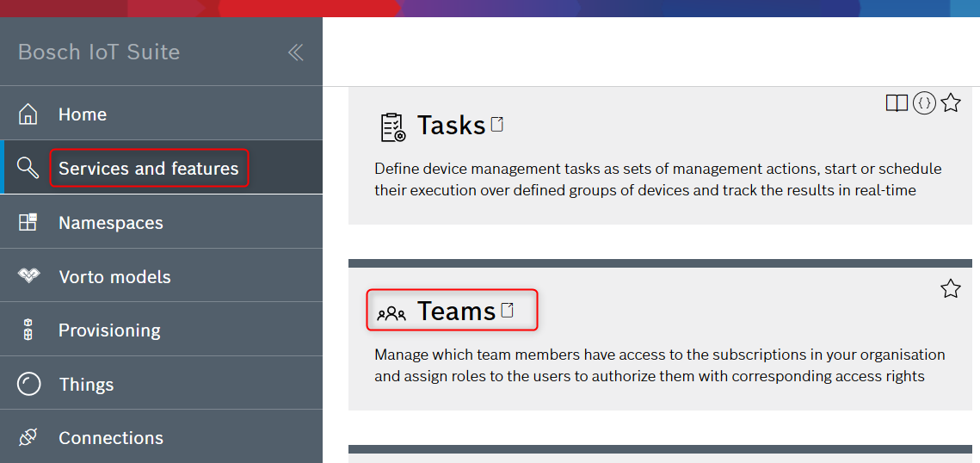Click the Teams people icon
The image size is (980, 463).
tap(391, 313)
